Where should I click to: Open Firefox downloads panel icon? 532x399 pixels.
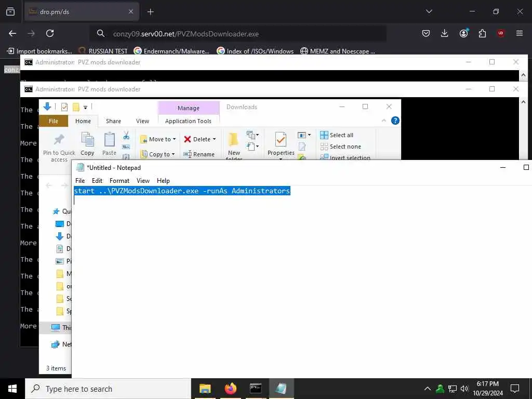click(x=445, y=33)
